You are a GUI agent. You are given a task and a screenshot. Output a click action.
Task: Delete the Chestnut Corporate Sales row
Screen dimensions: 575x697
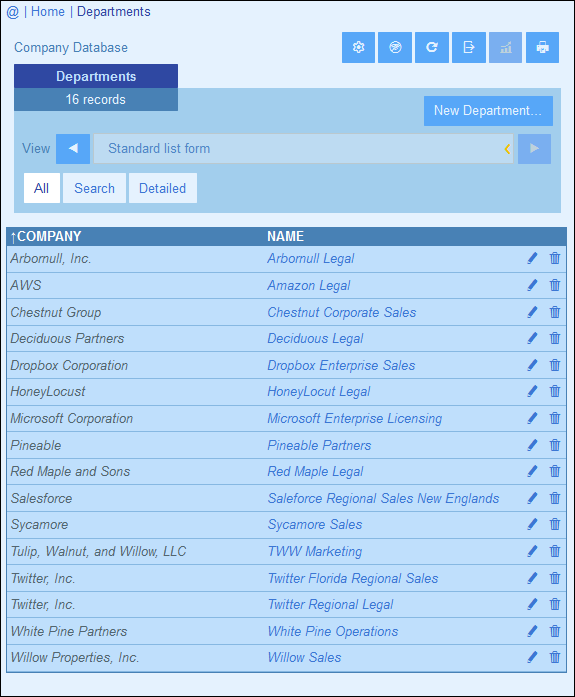click(x=555, y=312)
